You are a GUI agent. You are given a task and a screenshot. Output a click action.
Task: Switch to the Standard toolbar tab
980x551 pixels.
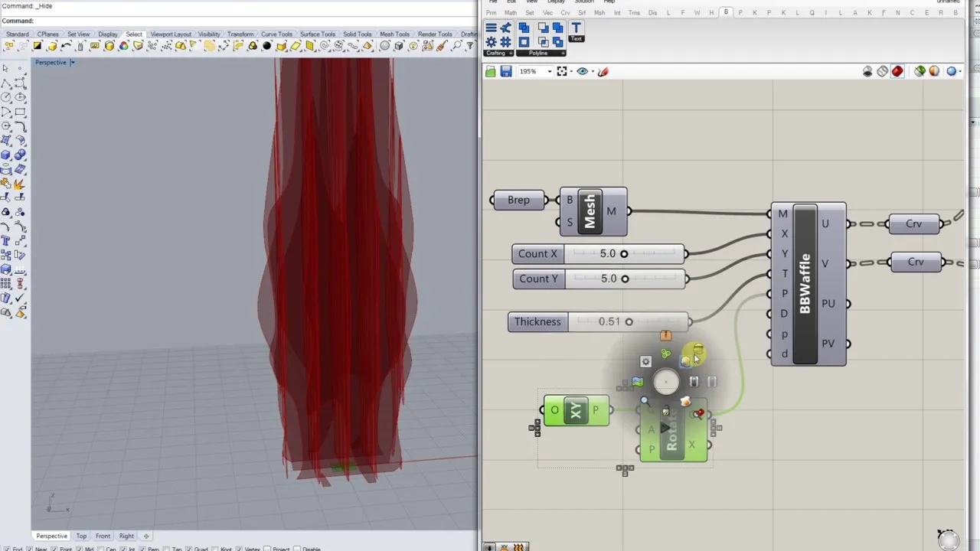tap(17, 34)
